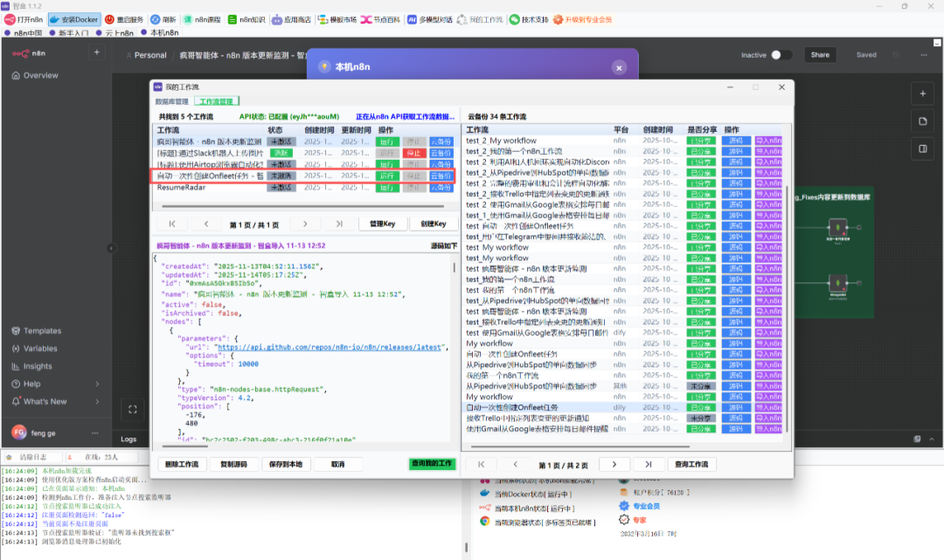Toggle 未分享 status in cloud backup list
Viewport: 944px width, 560px height.
(x=701, y=385)
